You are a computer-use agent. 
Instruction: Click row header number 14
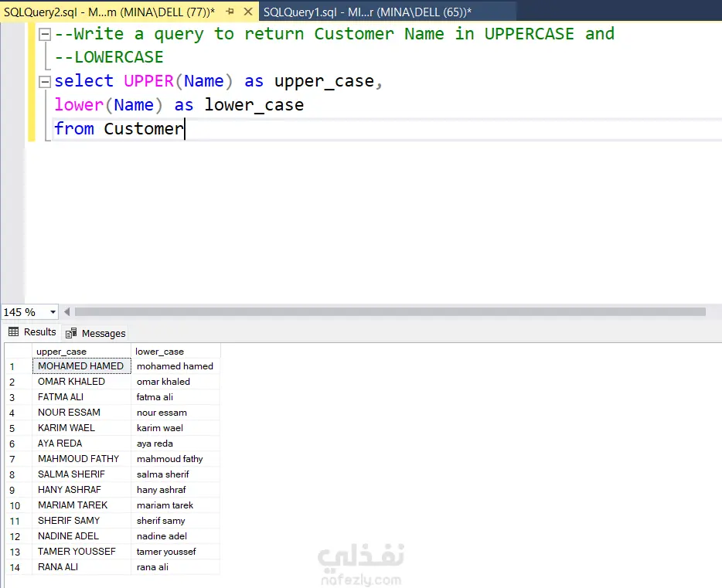[19, 567]
